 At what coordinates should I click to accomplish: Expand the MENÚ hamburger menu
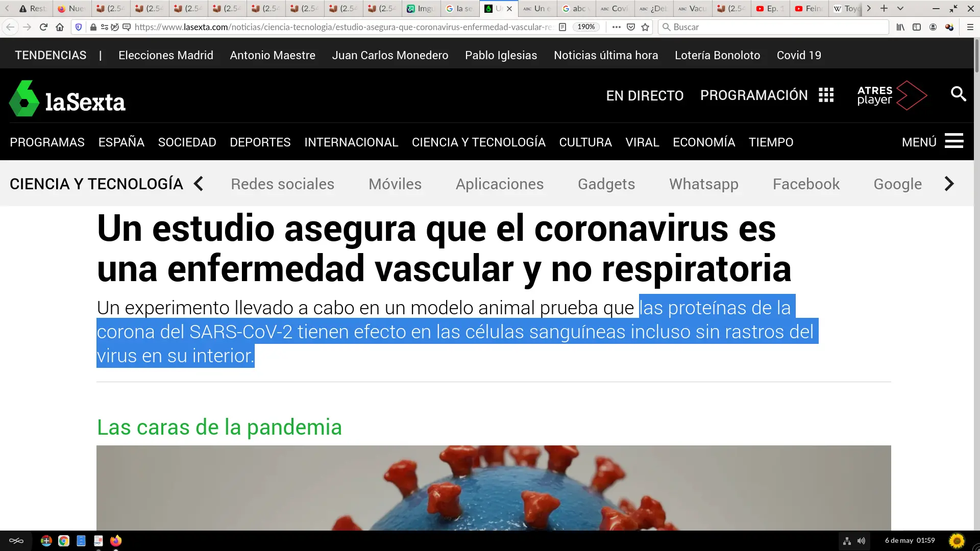(933, 141)
